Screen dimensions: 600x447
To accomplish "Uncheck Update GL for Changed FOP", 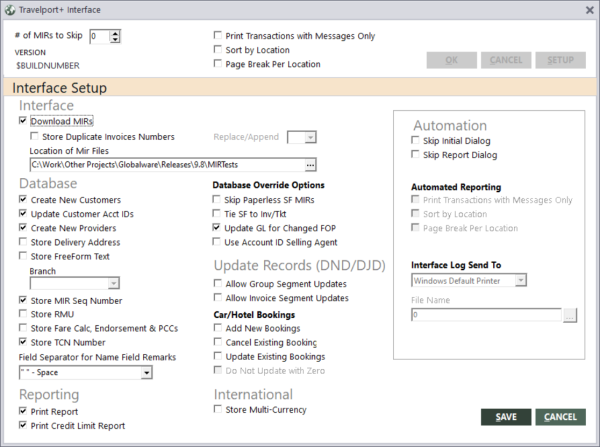I will pos(217,228).
